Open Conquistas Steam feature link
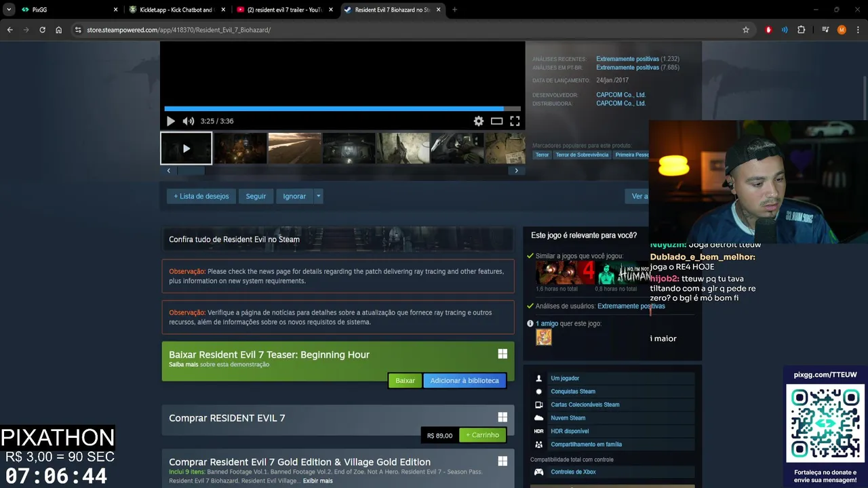The height and width of the screenshot is (488, 868). coord(573,391)
